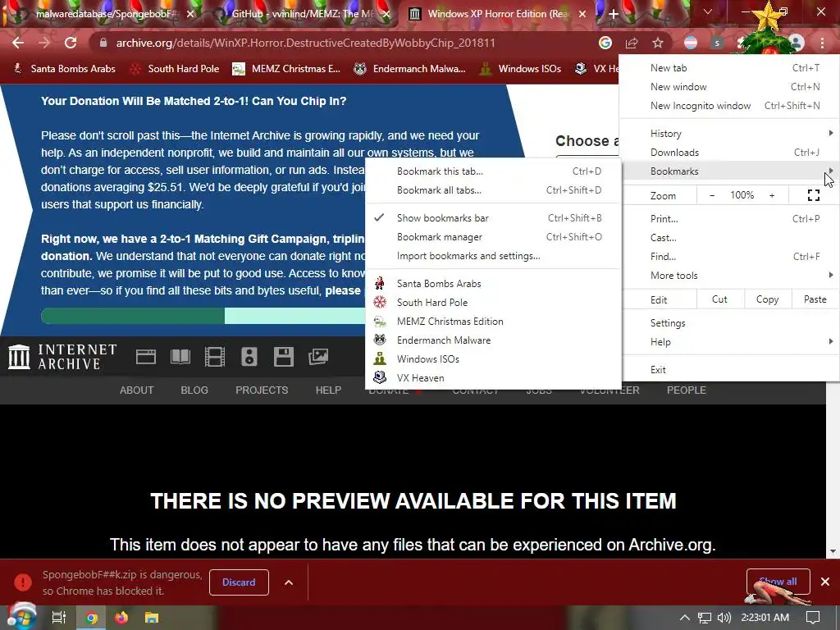Select Bookmark all tabs...
840x630 pixels.
pos(493,190)
